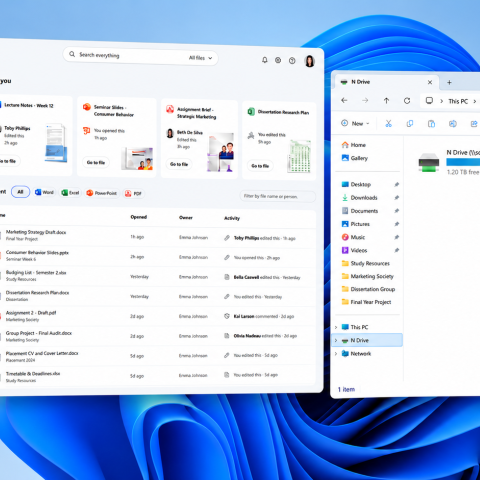Click the N Drive network drive icon
The height and width of the screenshot is (480, 480).
click(429, 162)
